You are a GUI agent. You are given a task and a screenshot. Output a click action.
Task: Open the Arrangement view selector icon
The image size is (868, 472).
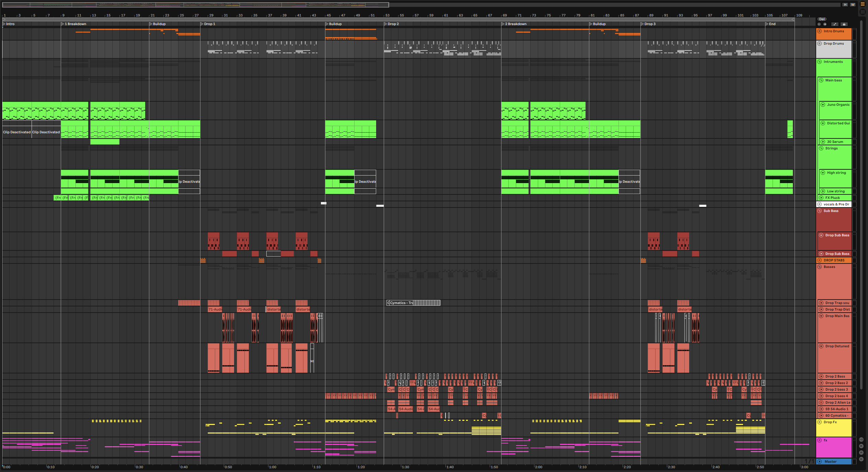tap(862, 4)
